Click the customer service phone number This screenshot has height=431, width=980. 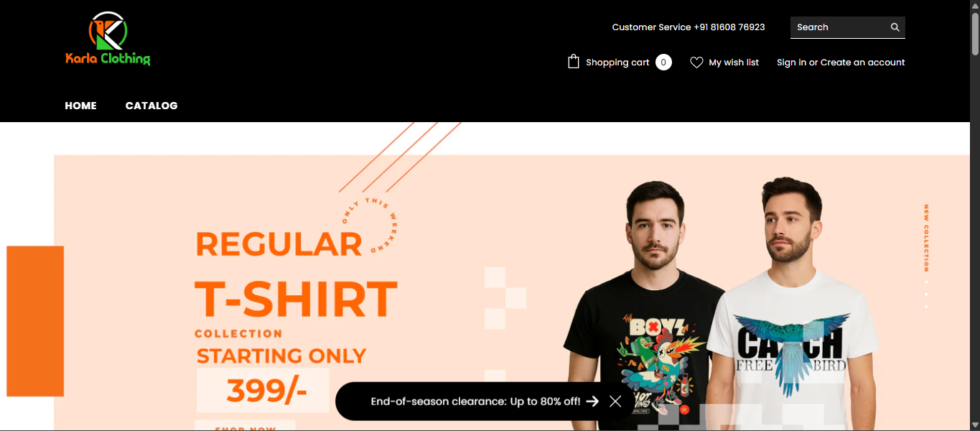729,27
